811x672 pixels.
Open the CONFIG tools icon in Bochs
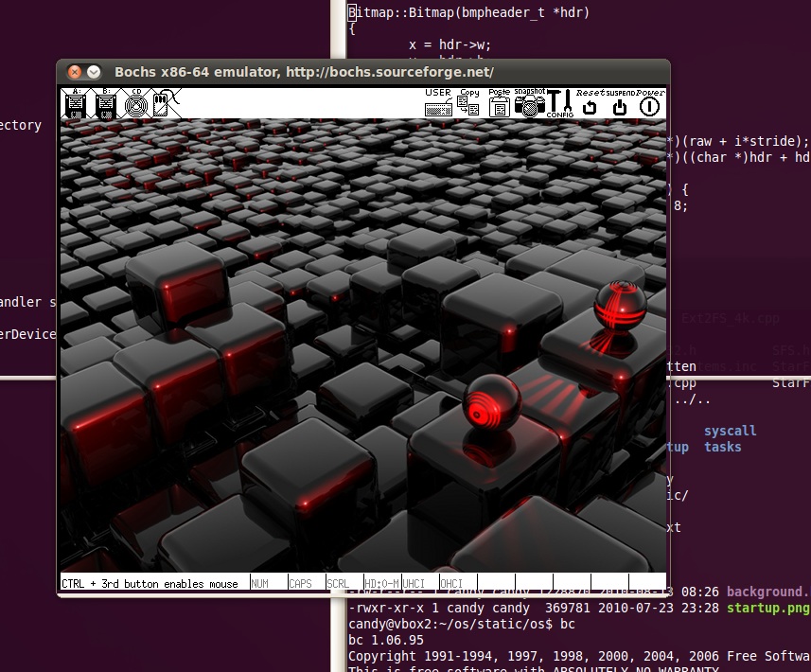pos(559,103)
